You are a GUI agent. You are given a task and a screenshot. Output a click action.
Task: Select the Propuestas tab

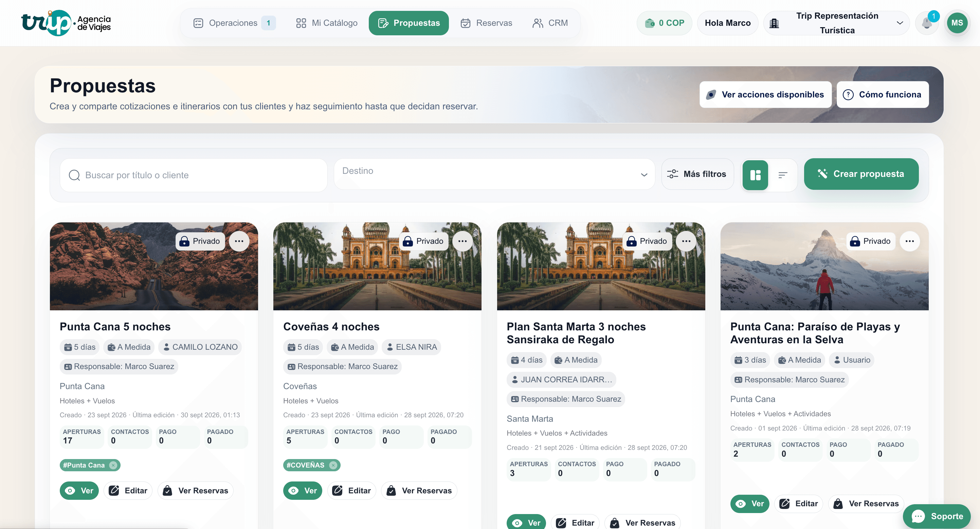[409, 23]
